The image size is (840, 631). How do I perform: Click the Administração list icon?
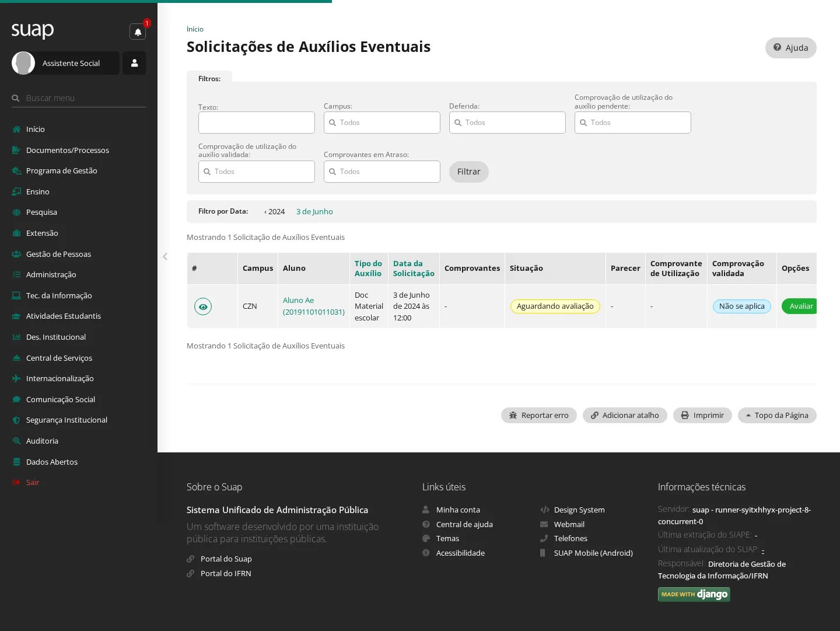pos(16,274)
